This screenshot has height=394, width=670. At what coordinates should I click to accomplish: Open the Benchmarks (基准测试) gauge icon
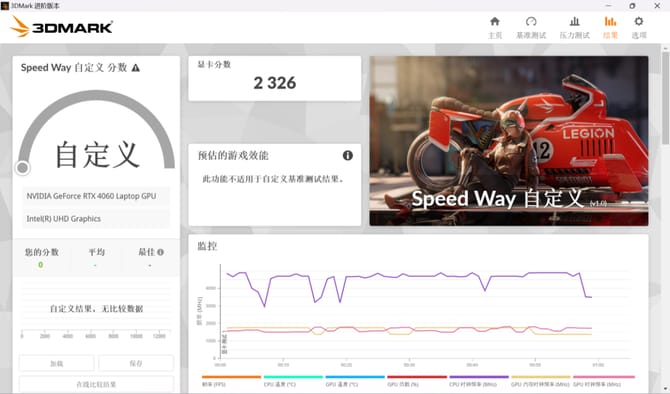531,27
